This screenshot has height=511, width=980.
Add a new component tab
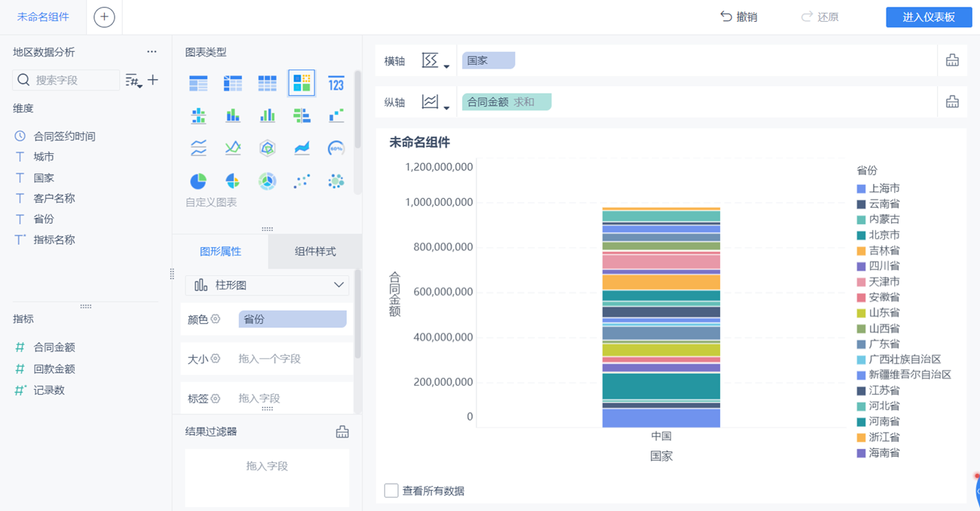tap(104, 17)
